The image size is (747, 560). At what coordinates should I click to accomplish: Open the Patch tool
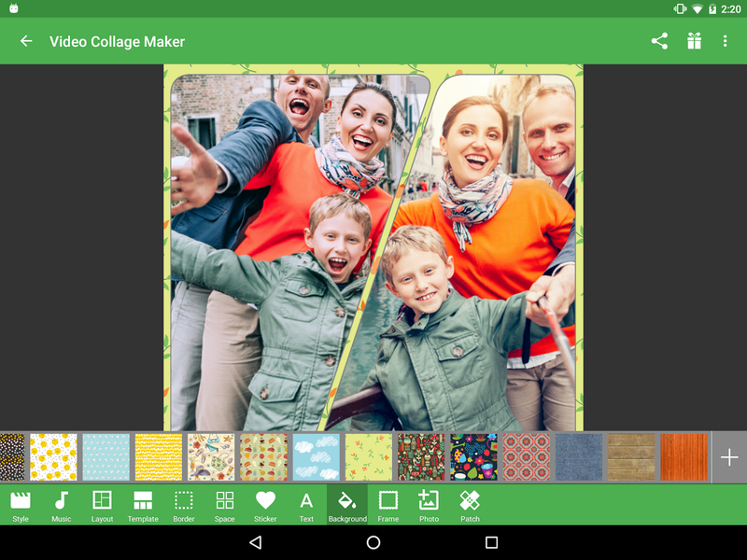(x=470, y=504)
